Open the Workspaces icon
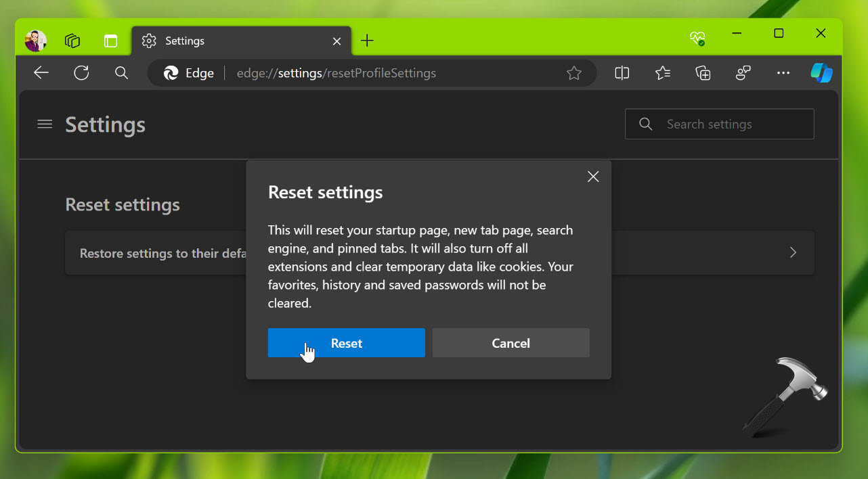The image size is (868, 479). point(72,41)
